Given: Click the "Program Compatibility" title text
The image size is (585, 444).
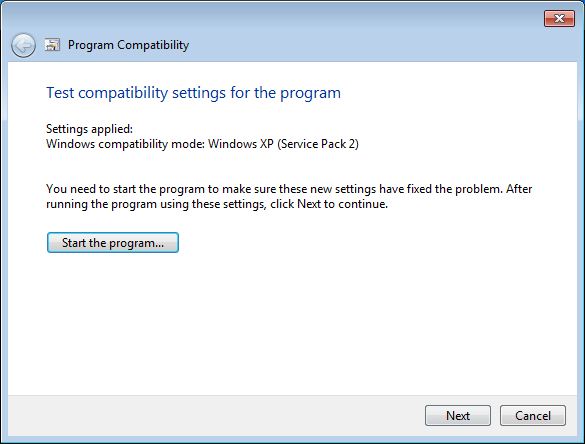Looking at the screenshot, I should (128, 45).
